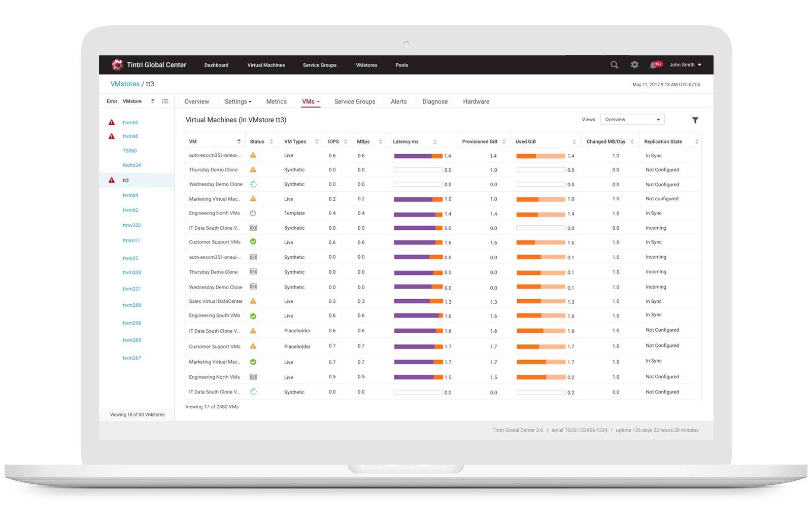Click warning icon for auto-esxvm351-oneui In Sync row

pyautogui.click(x=253, y=155)
